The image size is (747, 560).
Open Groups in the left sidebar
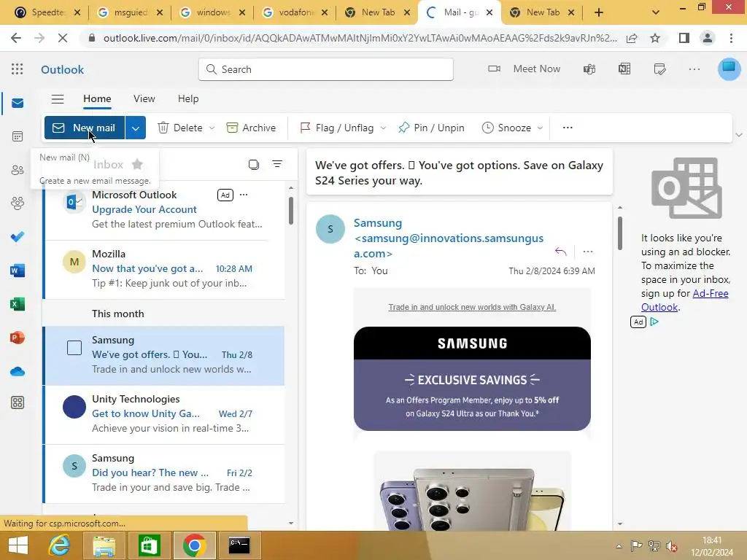pyautogui.click(x=18, y=203)
